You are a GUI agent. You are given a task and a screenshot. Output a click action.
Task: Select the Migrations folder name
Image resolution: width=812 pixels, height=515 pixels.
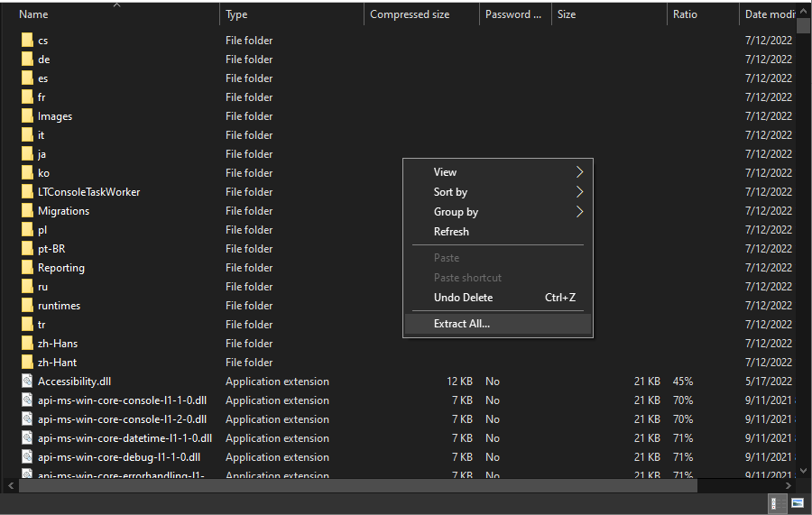(x=63, y=211)
